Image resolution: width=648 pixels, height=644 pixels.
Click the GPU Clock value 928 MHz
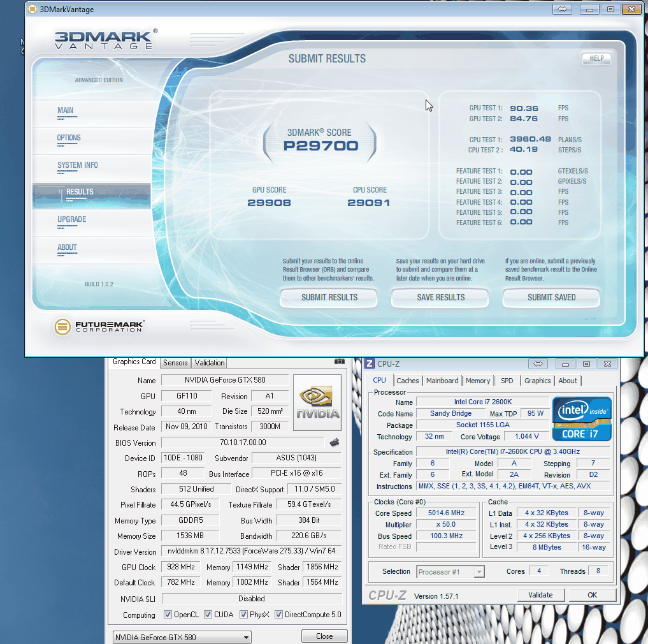click(x=180, y=567)
